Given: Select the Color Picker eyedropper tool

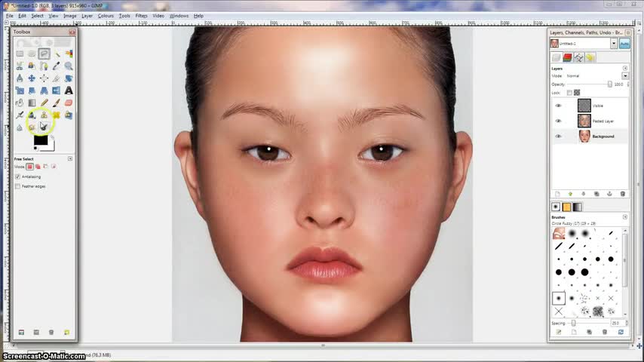Looking at the screenshot, I should pyautogui.click(x=57, y=66).
